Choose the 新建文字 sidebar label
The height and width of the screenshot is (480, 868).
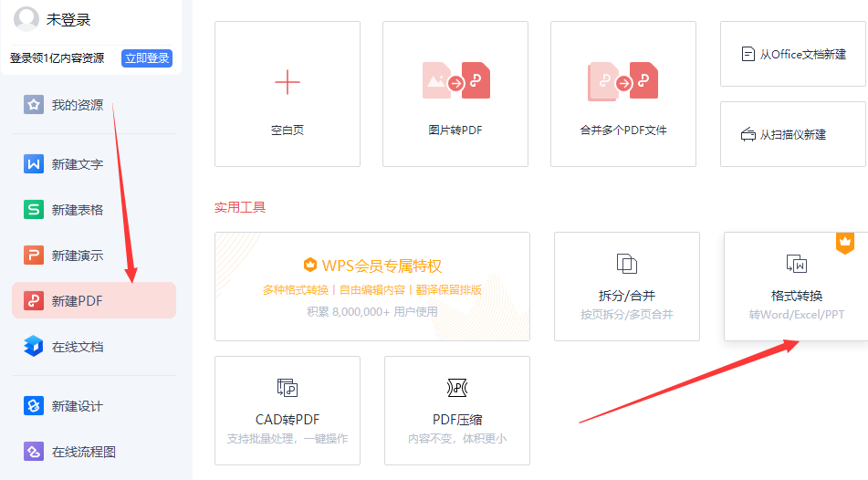point(78,164)
